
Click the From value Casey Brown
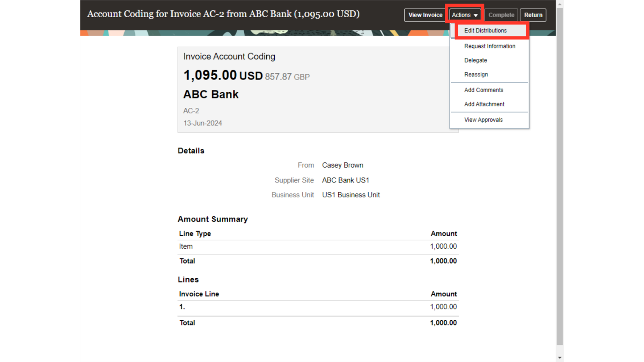coord(342,165)
